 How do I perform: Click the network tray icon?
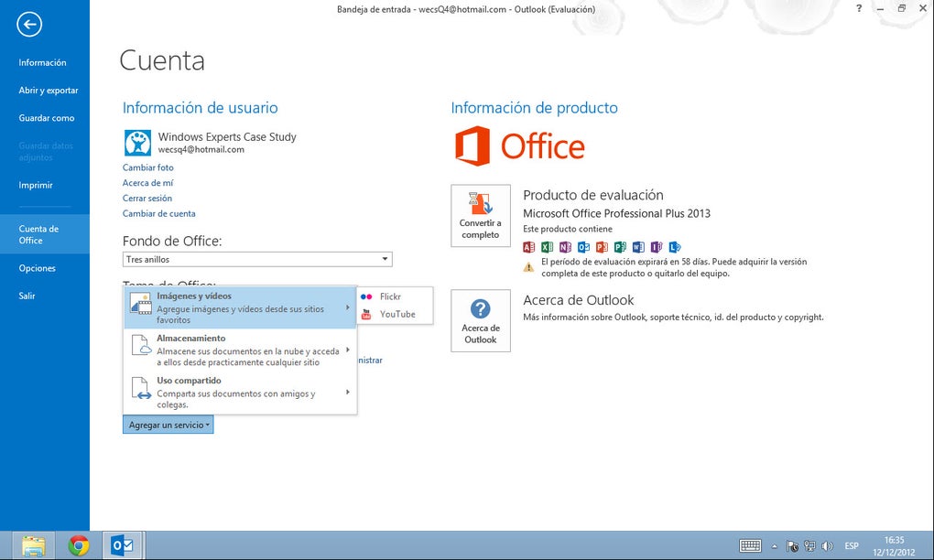coord(809,545)
